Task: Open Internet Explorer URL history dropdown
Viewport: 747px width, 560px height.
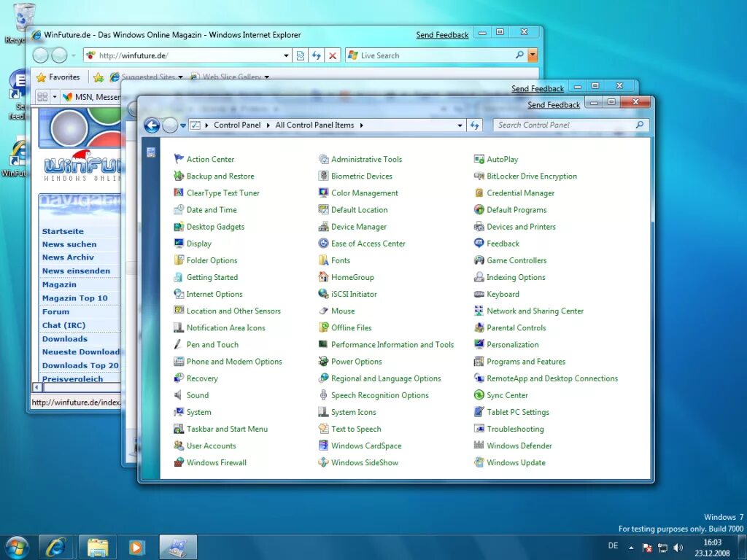Action: 286,55
